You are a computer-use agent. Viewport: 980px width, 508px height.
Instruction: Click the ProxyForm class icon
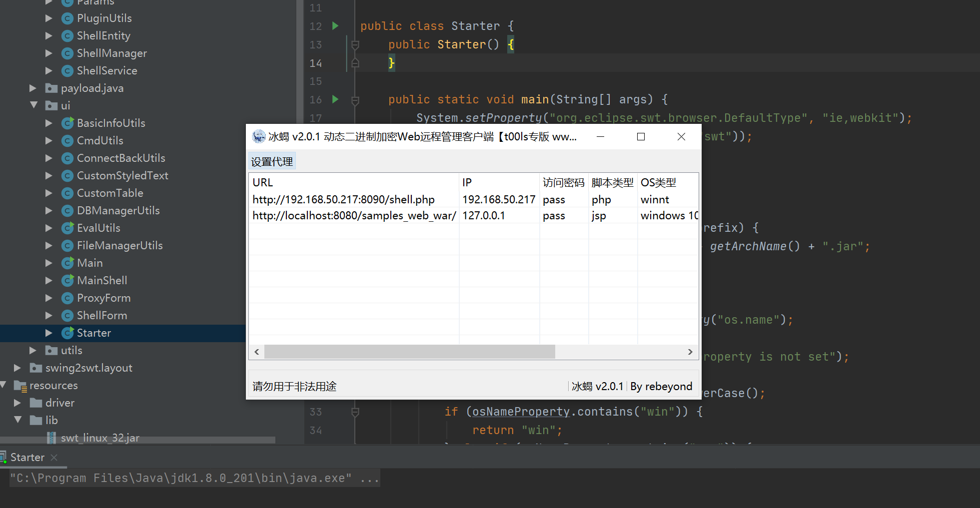[67, 298]
